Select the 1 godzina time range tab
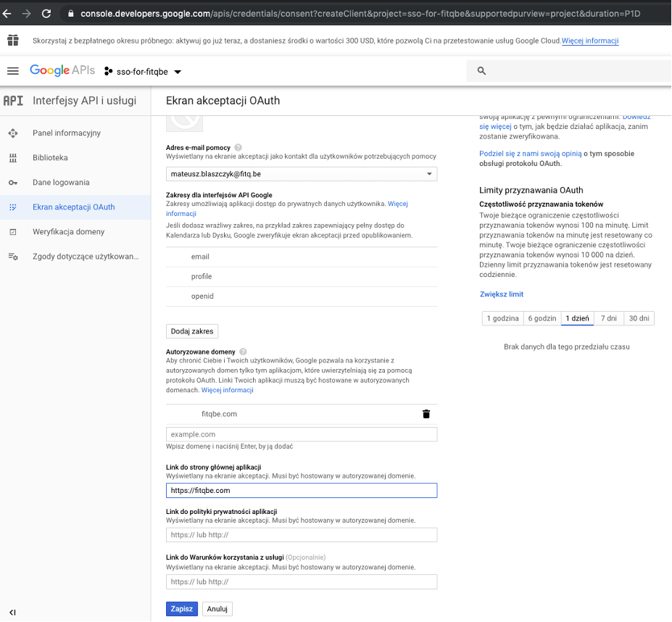Screen dimensions: 672x622 coord(502,318)
